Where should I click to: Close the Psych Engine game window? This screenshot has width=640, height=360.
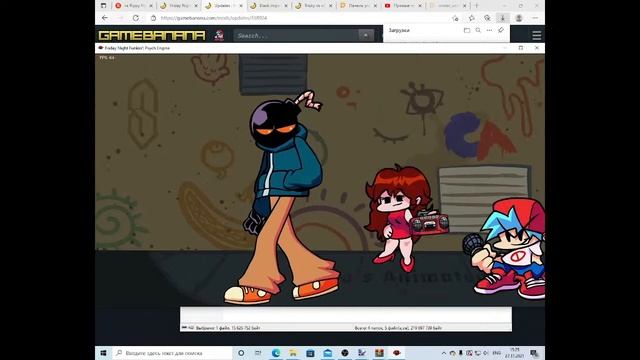(x=537, y=48)
